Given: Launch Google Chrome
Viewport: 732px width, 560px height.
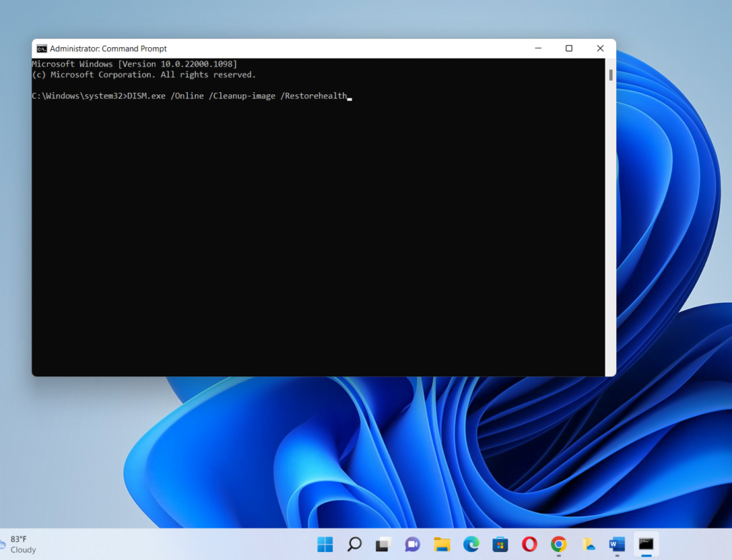Looking at the screenshot, I should coord(559,544).
